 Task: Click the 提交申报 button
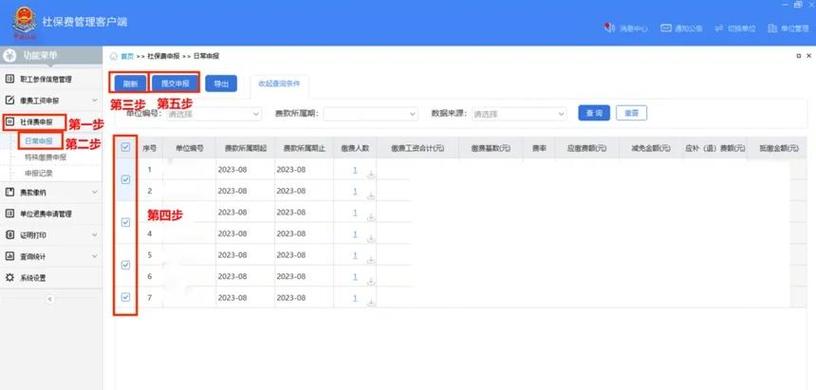(x=175, y=83)
